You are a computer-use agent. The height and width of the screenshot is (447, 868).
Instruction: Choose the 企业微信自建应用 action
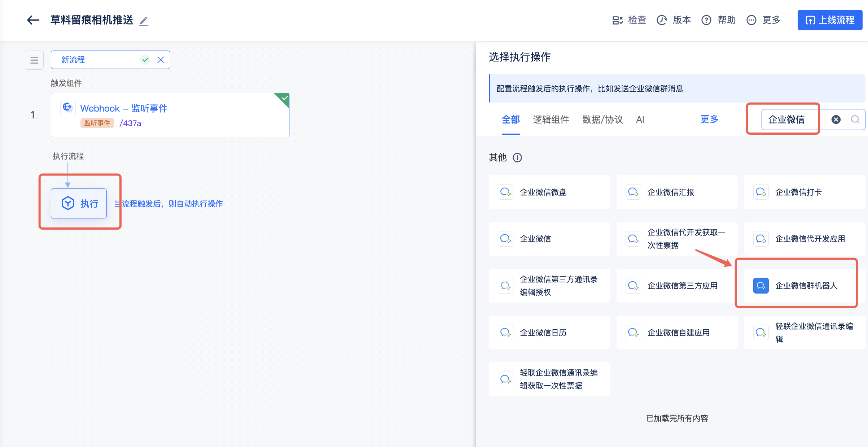[677, 332]
